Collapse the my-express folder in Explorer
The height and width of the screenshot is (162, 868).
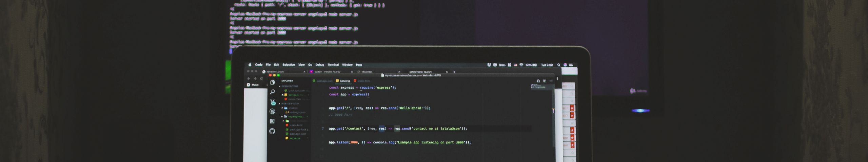(x=282, y=116)
